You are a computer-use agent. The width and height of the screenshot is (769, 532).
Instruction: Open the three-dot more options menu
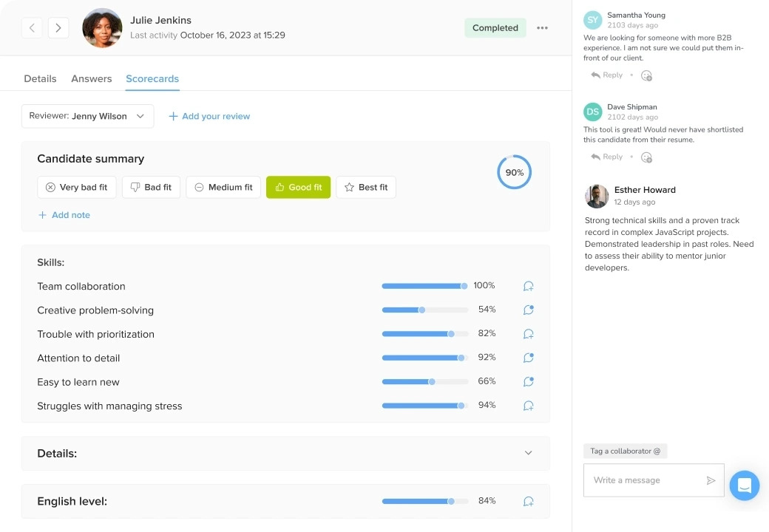click(x=542, y=28)
